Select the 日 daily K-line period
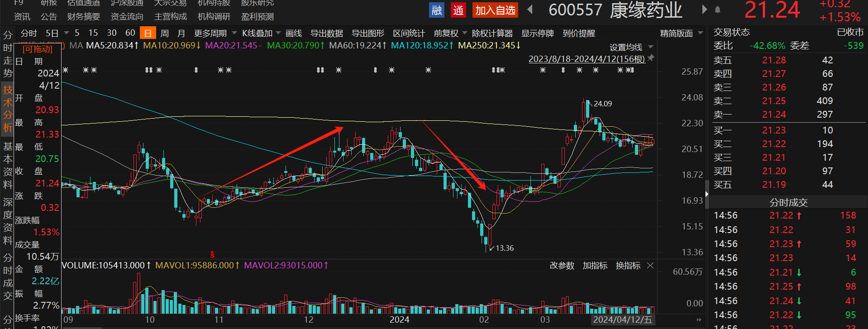This screenshot has height=329, width=868. pyautogui.click(x=148, y=33)
